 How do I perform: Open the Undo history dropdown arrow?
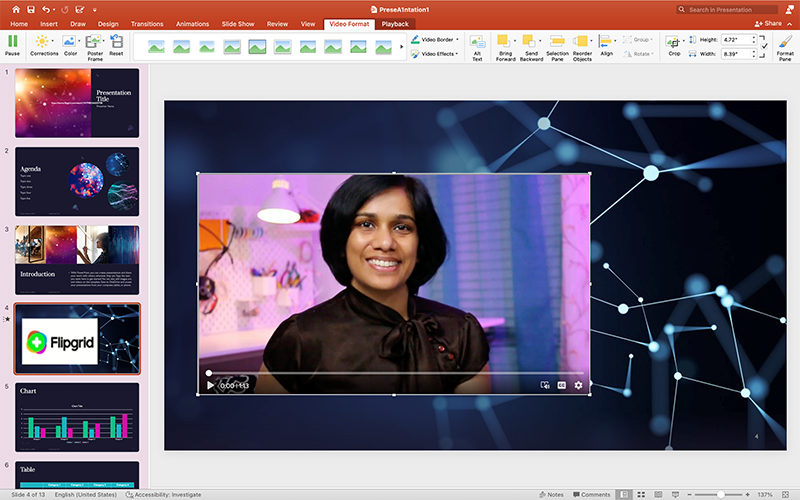click(x=54, y=10)
